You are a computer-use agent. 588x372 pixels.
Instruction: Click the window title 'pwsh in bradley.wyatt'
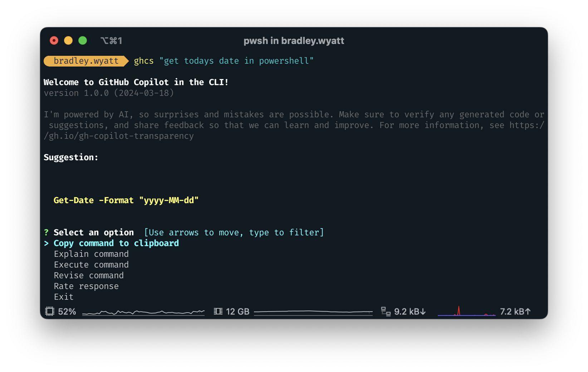(x=294, y=41)
